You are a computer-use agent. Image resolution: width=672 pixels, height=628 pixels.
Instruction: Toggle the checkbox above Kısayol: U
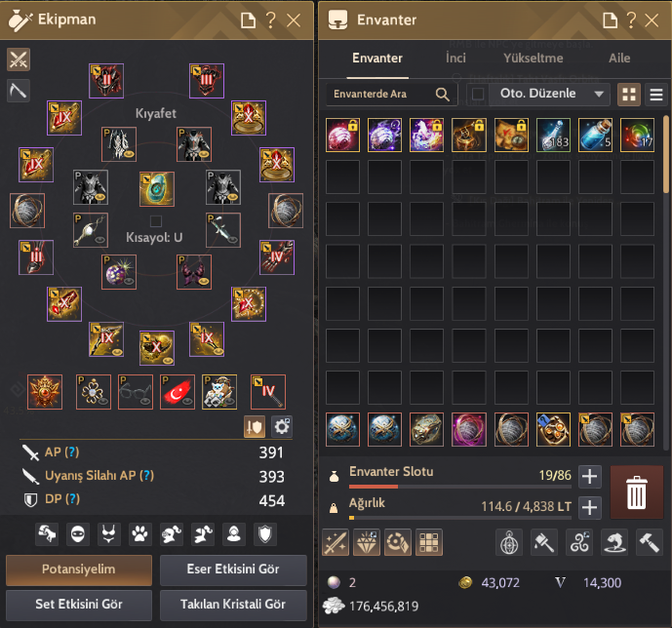coord(156,221)
